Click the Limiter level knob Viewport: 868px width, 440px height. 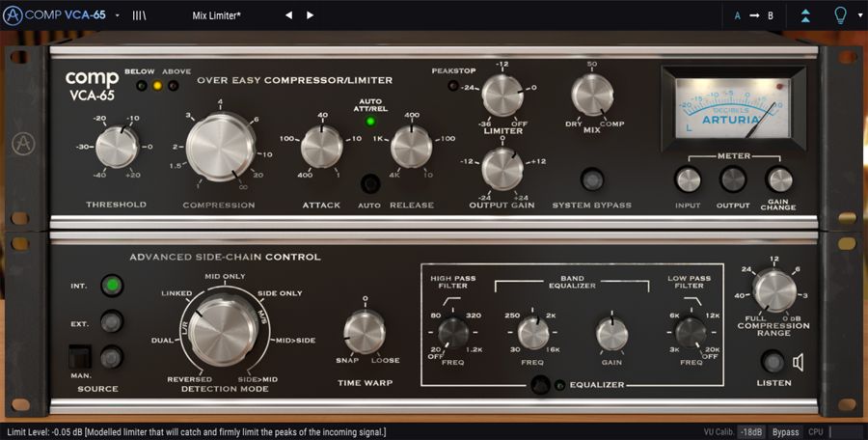click(502, 95)
